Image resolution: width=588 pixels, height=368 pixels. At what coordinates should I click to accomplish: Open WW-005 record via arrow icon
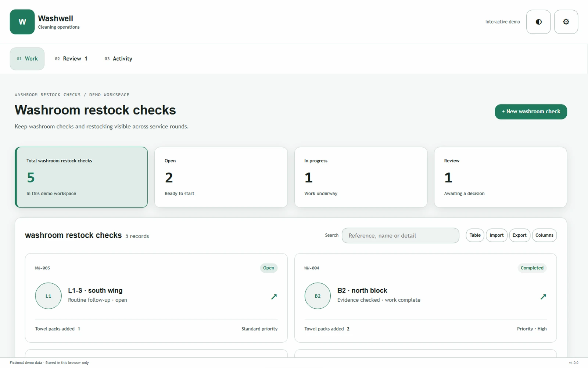[x=274, y=297]
